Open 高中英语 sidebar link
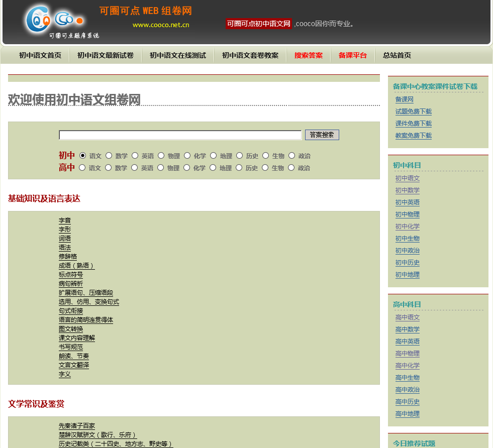 (408, 342)
